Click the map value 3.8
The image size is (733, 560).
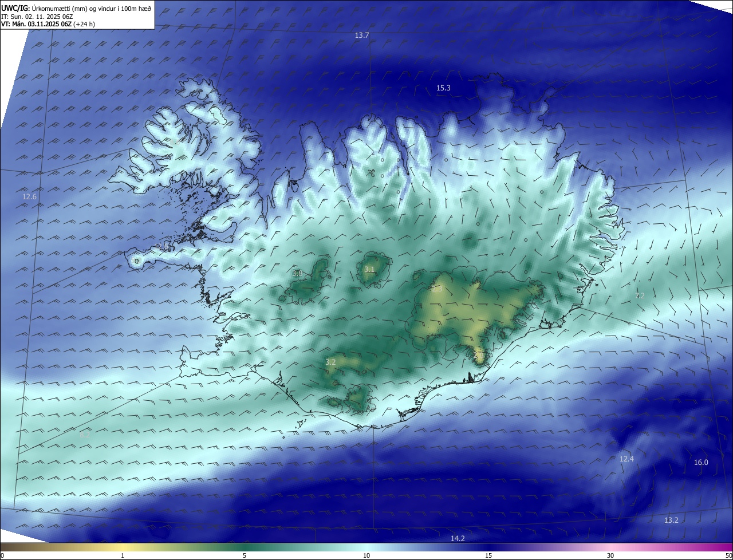click(x=297, y=274)
